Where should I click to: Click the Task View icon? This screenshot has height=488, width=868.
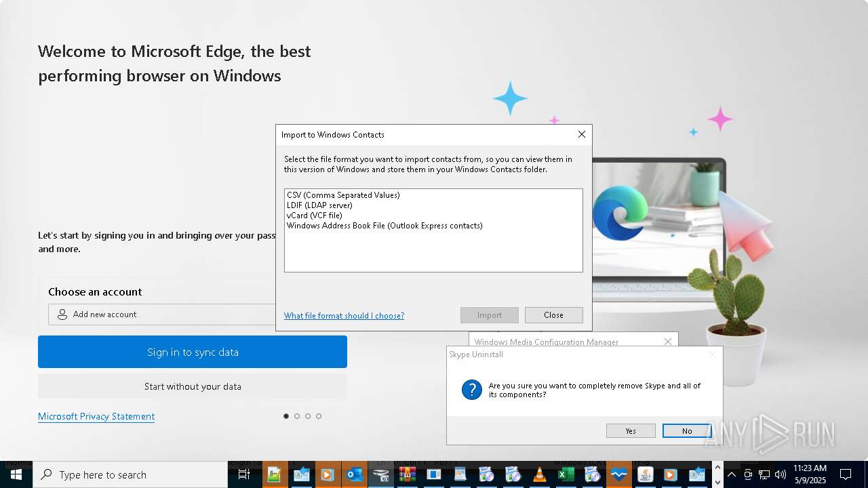click(x=244, y=474)
